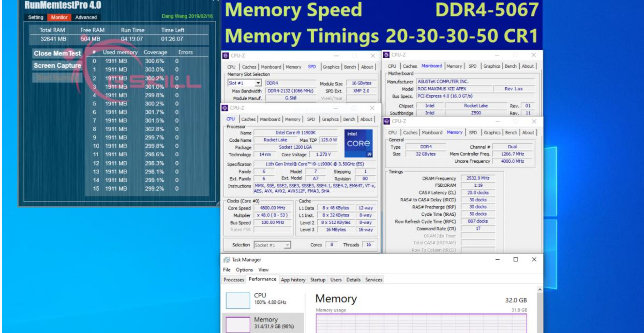This screenshot has height=333, width=644.
Task: Click the Module Size value '16 GBytes'
Action: coord(361,83)
